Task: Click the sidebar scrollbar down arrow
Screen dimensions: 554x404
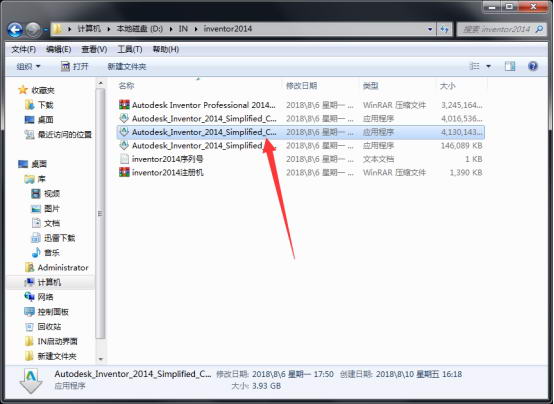Action: point(100,359)
